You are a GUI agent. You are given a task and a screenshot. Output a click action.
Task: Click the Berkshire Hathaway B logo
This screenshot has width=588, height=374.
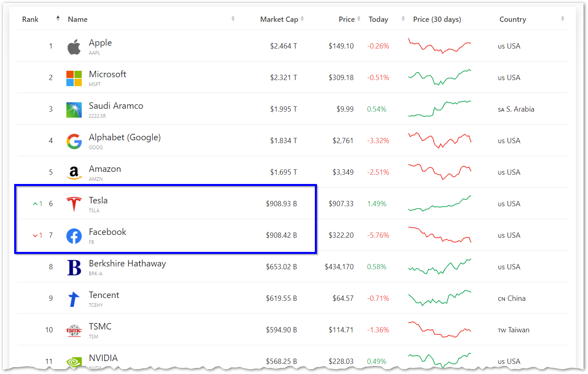point(74,267)
